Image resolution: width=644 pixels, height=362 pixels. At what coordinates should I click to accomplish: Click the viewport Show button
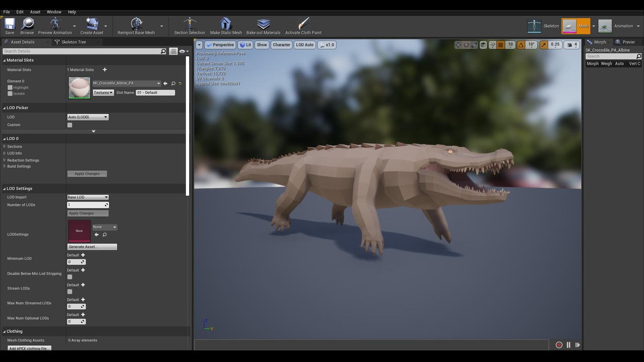[x=262, y=45]
